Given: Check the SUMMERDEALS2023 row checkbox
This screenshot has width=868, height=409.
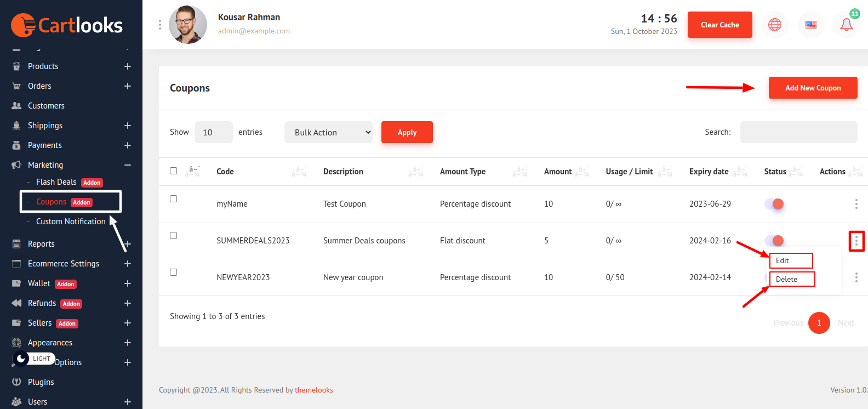Looking at the screenshot, I should tap(174, 236).
